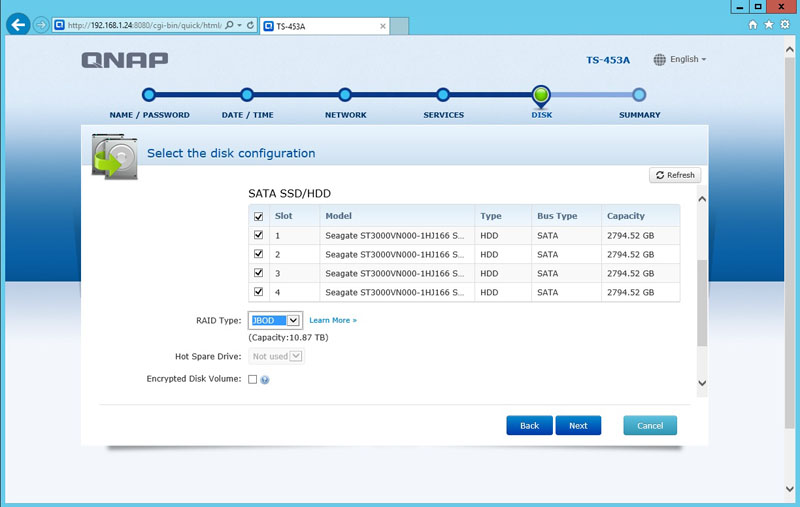Click the green DISK step indicator
This screenshot has height=507, width=800.
[541, 95]
